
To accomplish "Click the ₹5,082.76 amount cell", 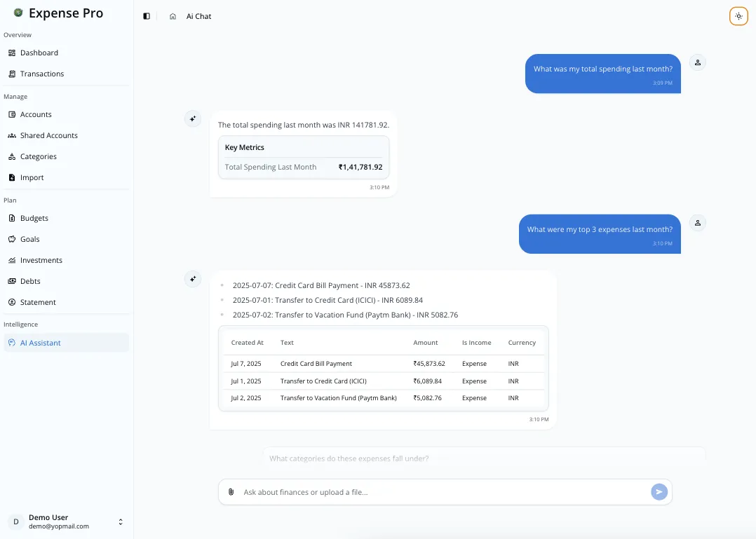I will click(x=427, y=398).
